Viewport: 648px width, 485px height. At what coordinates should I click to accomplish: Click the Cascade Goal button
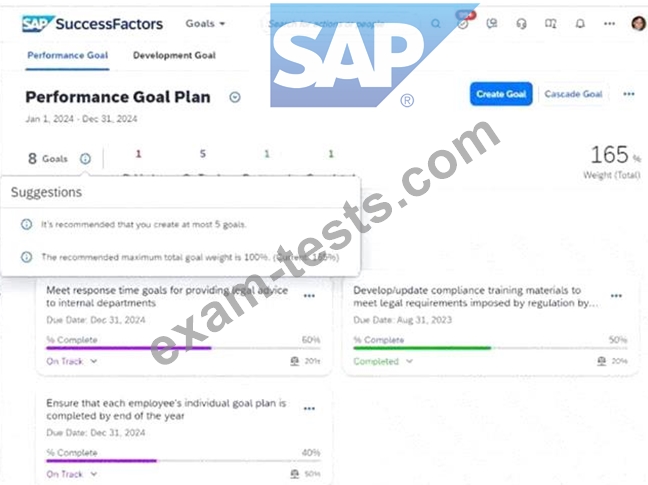573,94
